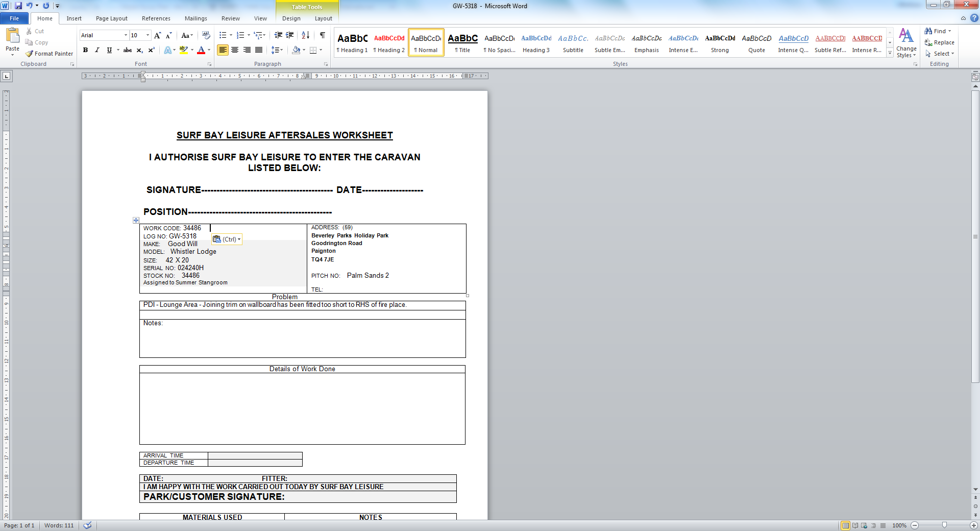This screenshot has height=531, width=980.
Task: Click the zoom slider in the status bar
Action: coord(944,525)
